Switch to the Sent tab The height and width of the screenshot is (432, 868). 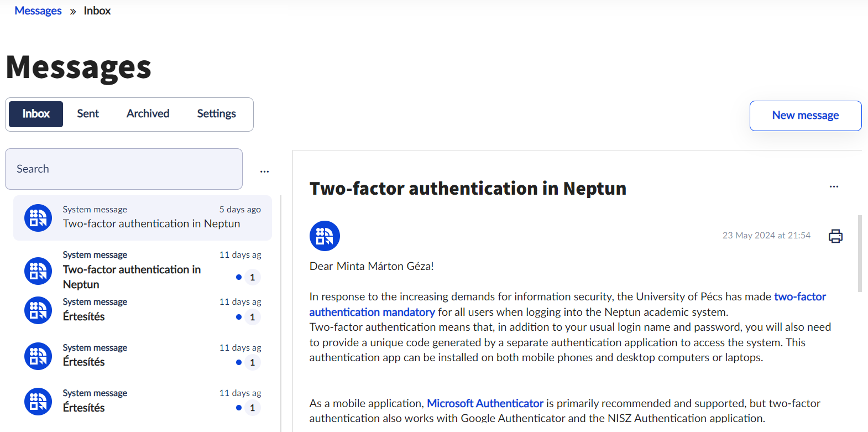88,114
